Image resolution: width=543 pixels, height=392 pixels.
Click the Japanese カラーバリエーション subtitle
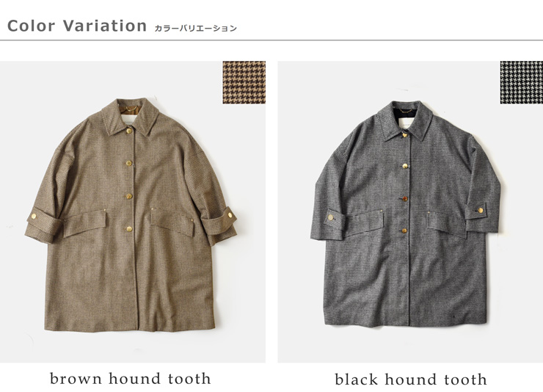196,29
